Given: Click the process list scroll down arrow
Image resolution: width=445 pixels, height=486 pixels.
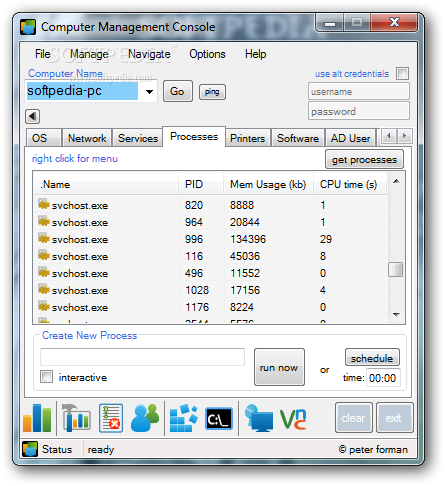Looking at the screenshot, I should pyautogui.click(x=396, y=314).
